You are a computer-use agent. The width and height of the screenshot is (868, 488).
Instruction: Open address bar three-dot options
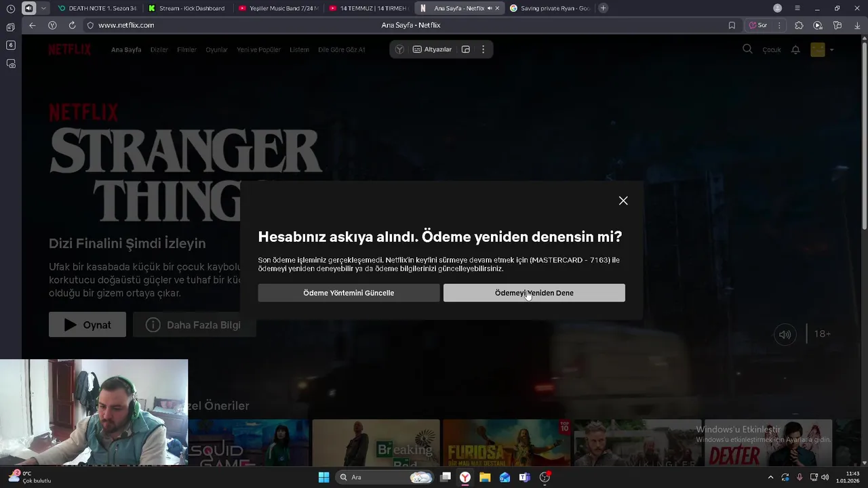pyautogui.click(x=779, y=25)
